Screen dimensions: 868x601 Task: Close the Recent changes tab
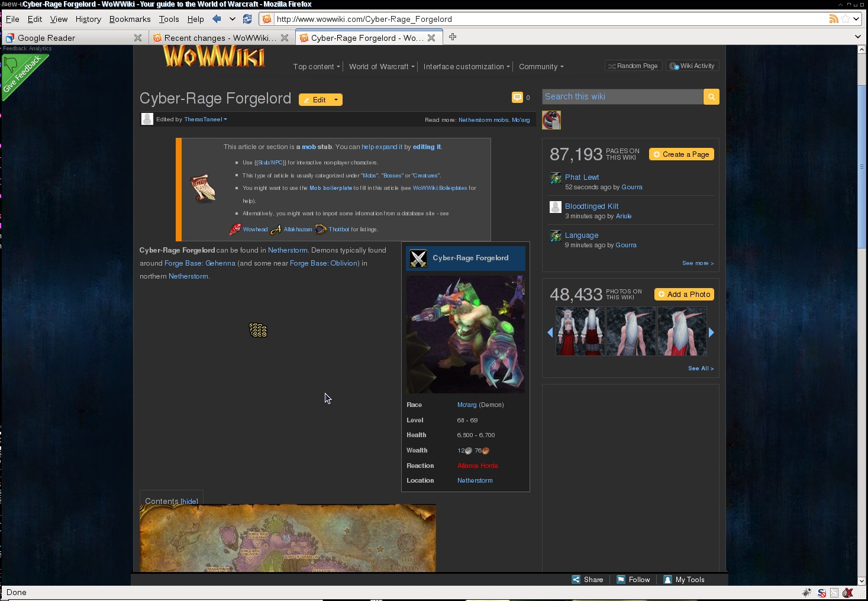click(285, 38)
